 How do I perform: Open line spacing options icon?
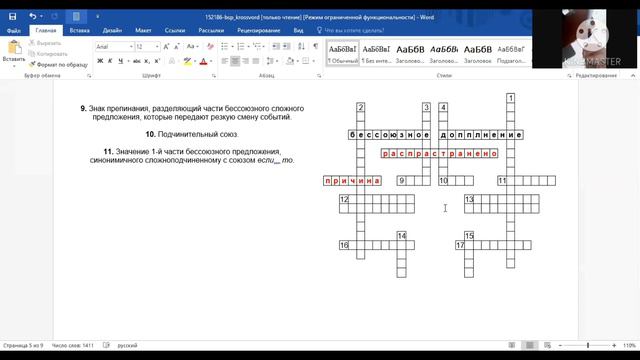[x=270, y=61]
